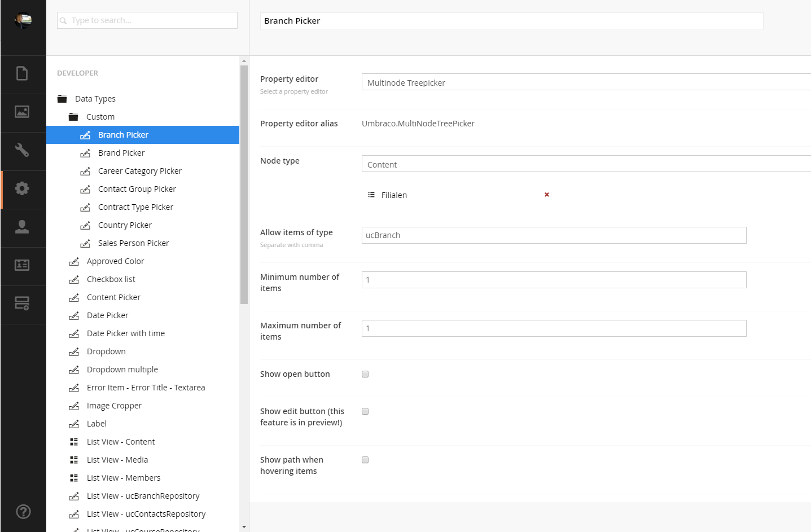Open the Members section icon
Image resolution: width=811 pixels, height=532 pixels.
(22, 265)
